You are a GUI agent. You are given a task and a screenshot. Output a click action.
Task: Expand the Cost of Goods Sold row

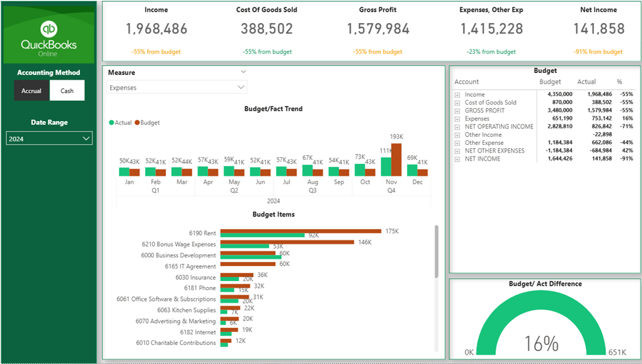pos(457,103)
